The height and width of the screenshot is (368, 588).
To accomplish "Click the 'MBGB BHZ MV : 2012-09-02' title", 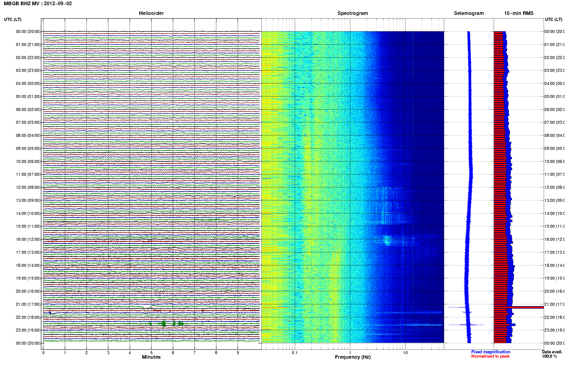I will click(x=38, y=3).
